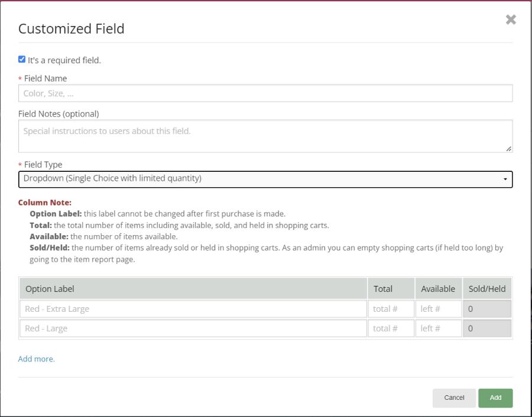Click the Add more link
The height and width of the screenshot is (417, 532).
[x=37, y=359]
